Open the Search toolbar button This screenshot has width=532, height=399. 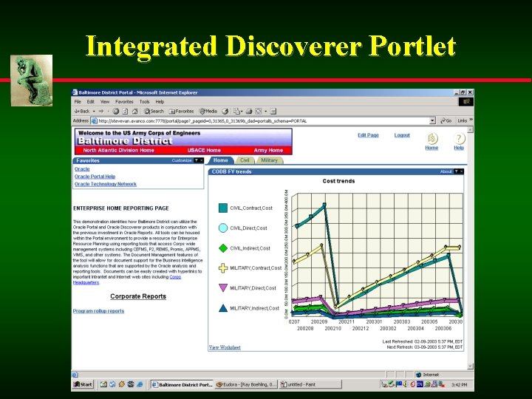[x=154, y=112]
